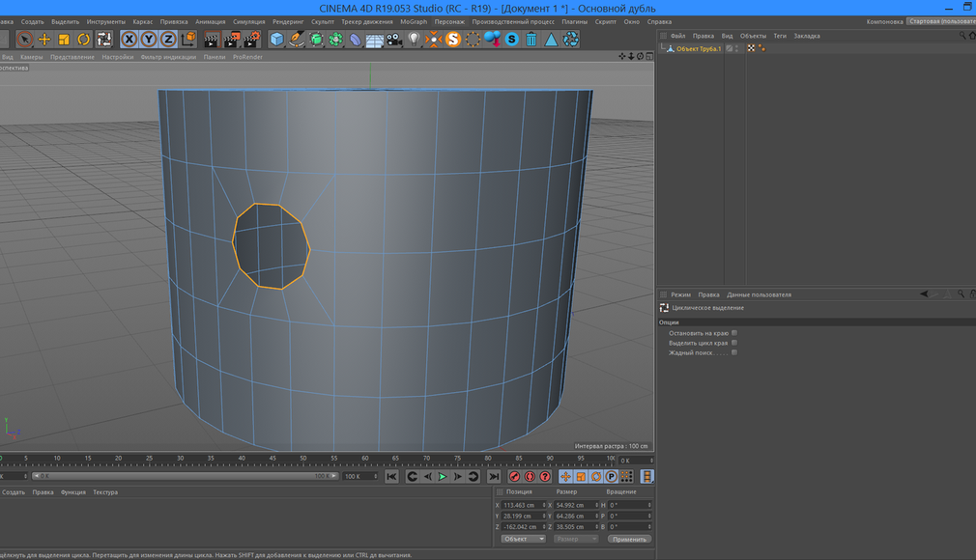976x560 pixels.
Task: Activate the Move tool in top toolbar
Action: [44, 40]
